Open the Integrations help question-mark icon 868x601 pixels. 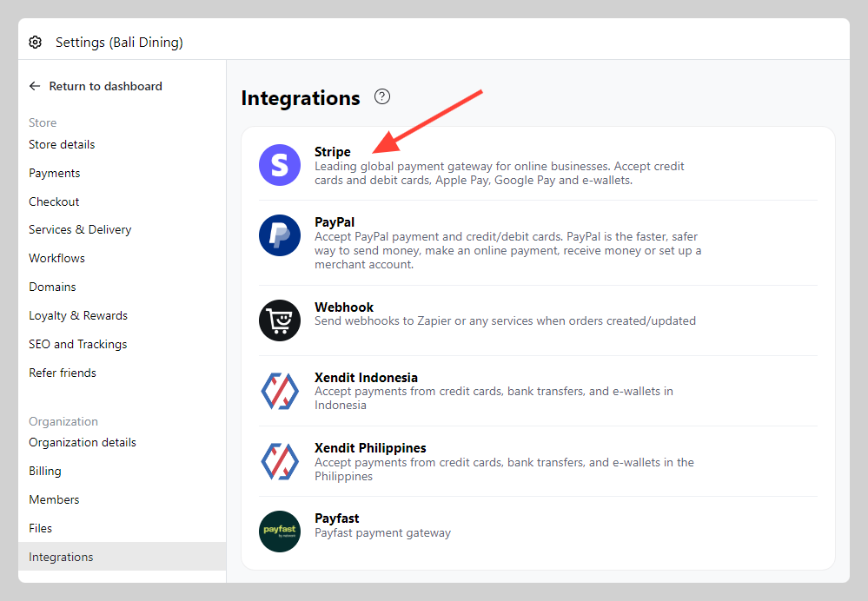coord(382,97)
